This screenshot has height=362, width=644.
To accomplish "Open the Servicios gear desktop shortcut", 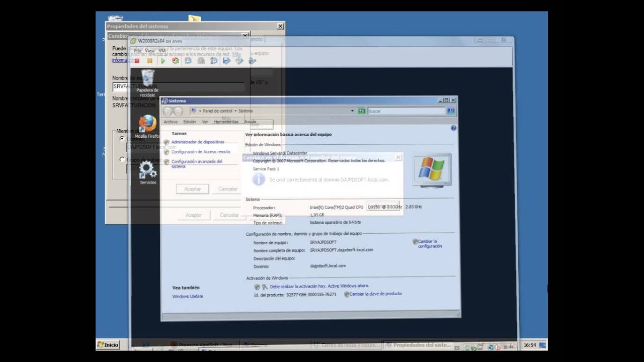I will coord(147,172).
